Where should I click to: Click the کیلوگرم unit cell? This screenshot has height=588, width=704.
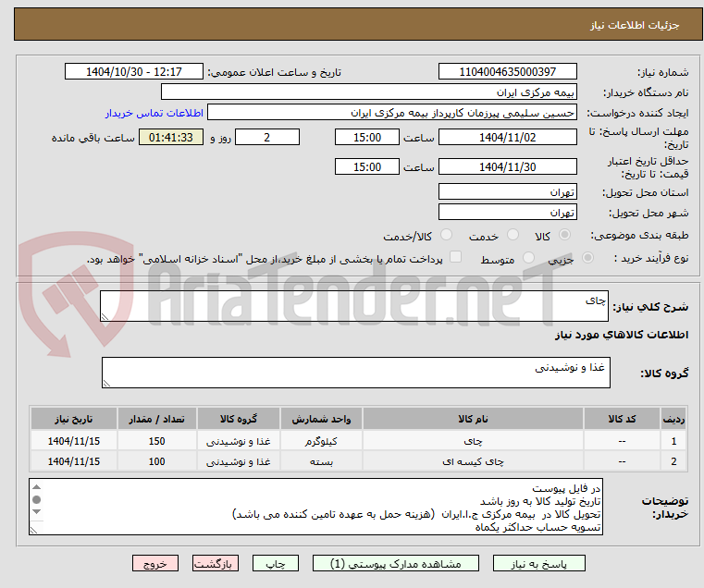[x=321, y=441]
